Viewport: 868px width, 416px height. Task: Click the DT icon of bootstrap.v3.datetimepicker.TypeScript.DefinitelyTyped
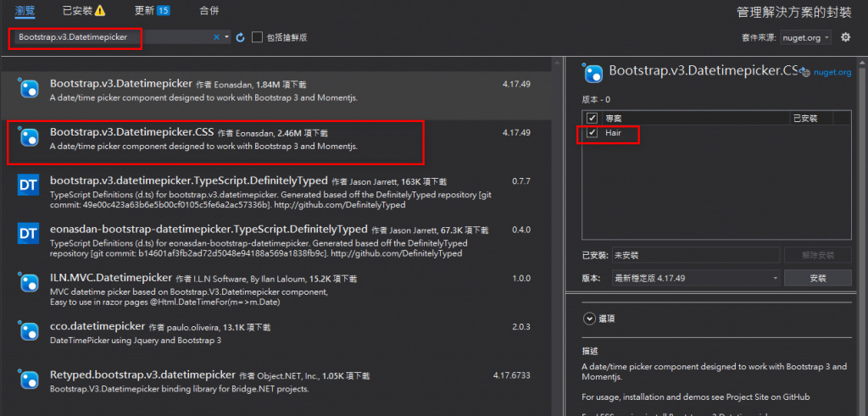point(28,186)
